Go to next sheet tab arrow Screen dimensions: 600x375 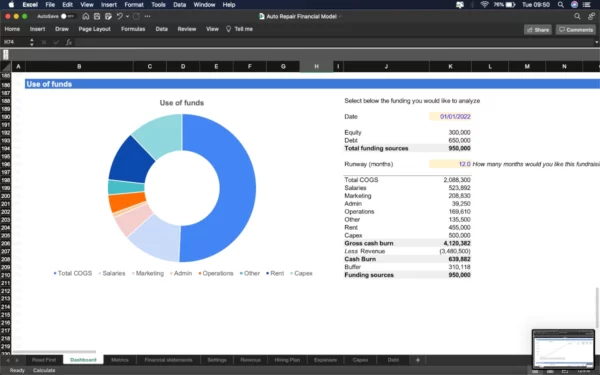pyautogui.click(x=17, y=360)
